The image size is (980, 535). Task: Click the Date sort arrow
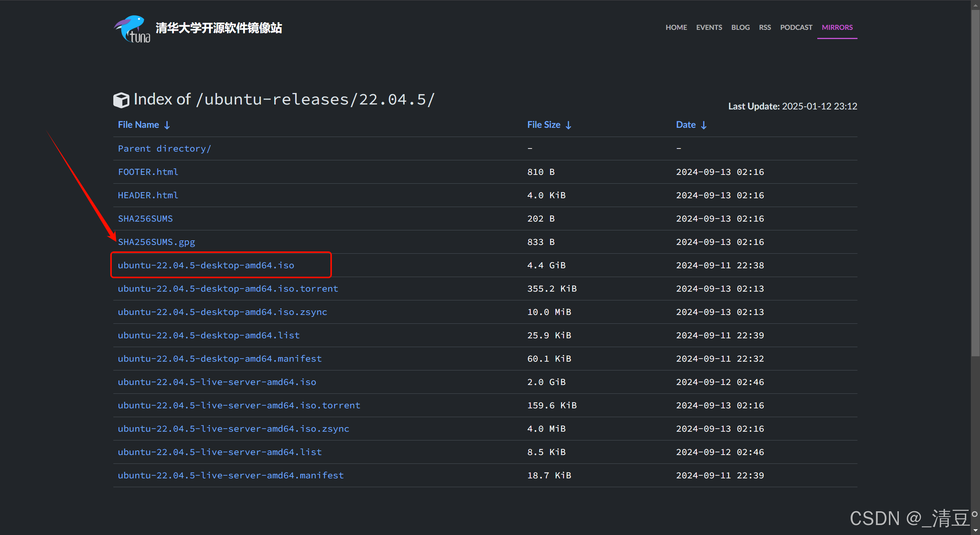click(704, 125)
